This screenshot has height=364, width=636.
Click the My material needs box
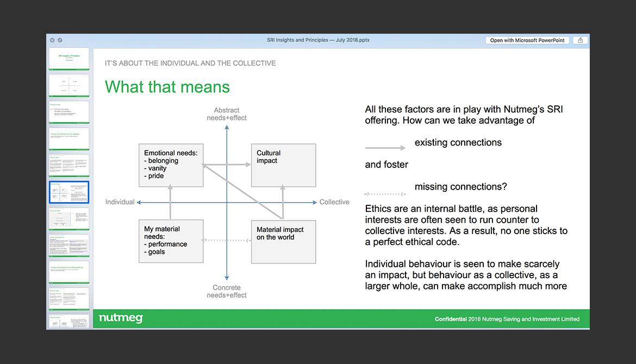(x=171, y=241)
